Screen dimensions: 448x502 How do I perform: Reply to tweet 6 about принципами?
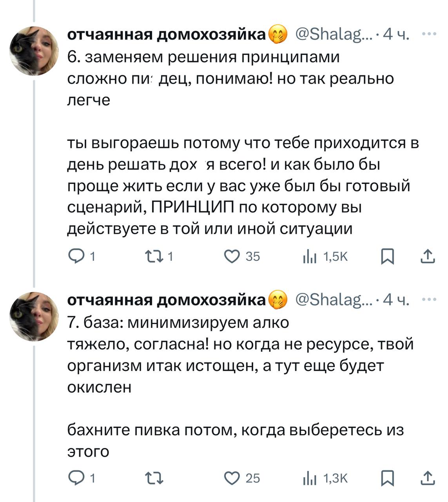point(74,256)
